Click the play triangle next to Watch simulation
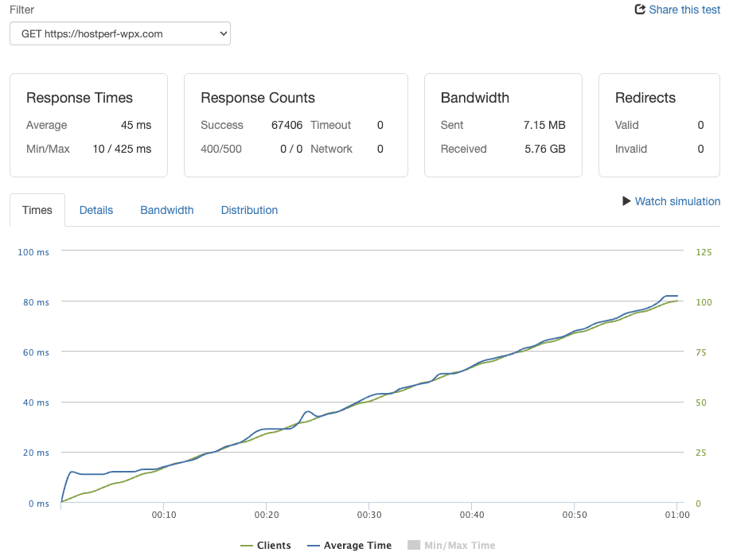Screen dimensions: 729x560 (x=626, y=200)
